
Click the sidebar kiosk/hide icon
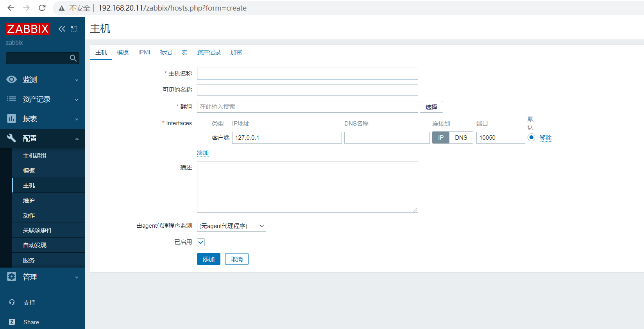(x=73, y=29)
